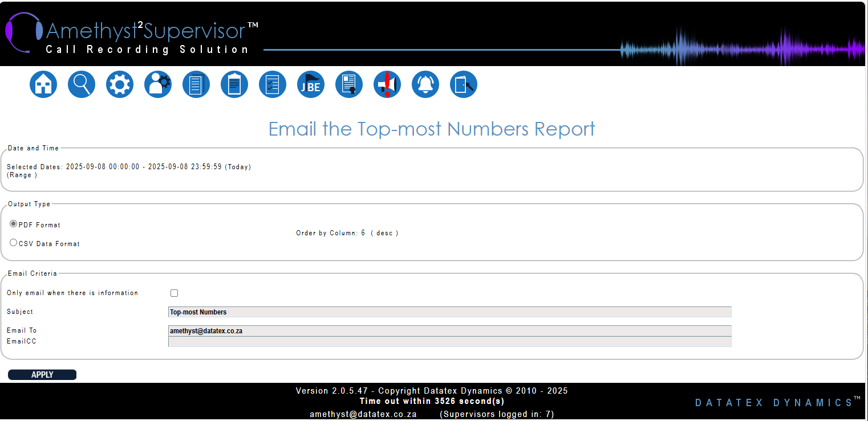Open the magnifying glass search icon
The height and width of the screenshot is (421, 868).
click(82, 84)
